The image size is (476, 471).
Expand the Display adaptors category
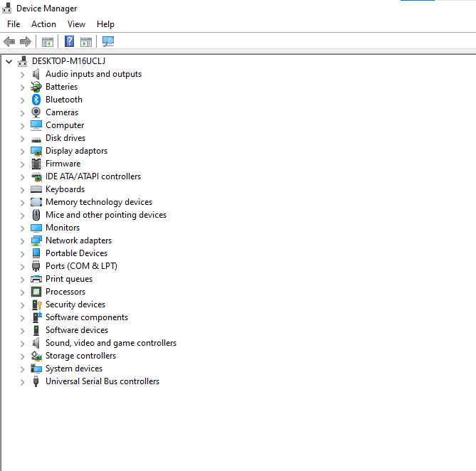[22, 151]
